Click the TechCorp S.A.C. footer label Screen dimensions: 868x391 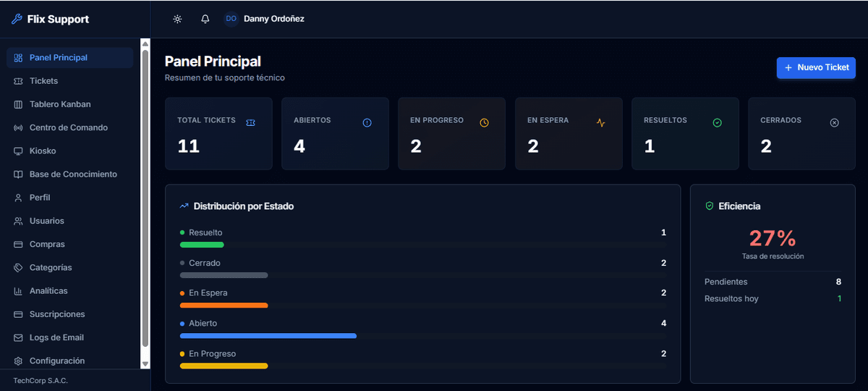(41, 381)
